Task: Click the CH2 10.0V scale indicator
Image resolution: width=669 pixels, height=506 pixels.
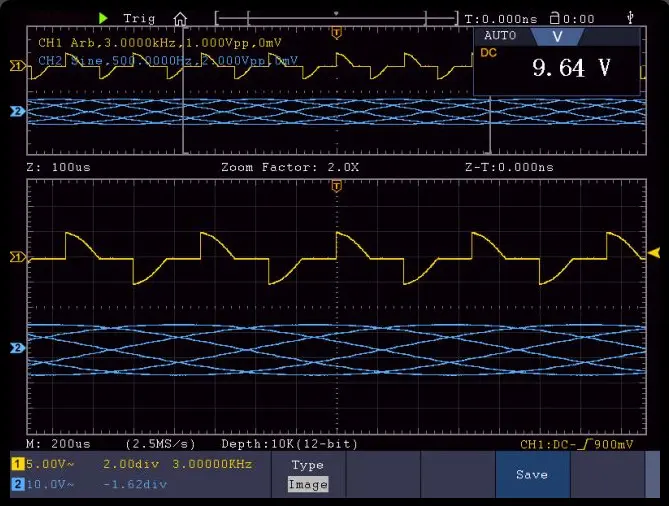Action: [x=40, y=484]
